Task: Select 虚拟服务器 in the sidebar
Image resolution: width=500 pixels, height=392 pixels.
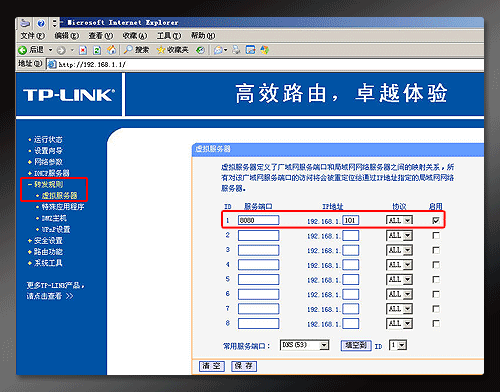Action: pyautogui.click(x=59, y=196)
